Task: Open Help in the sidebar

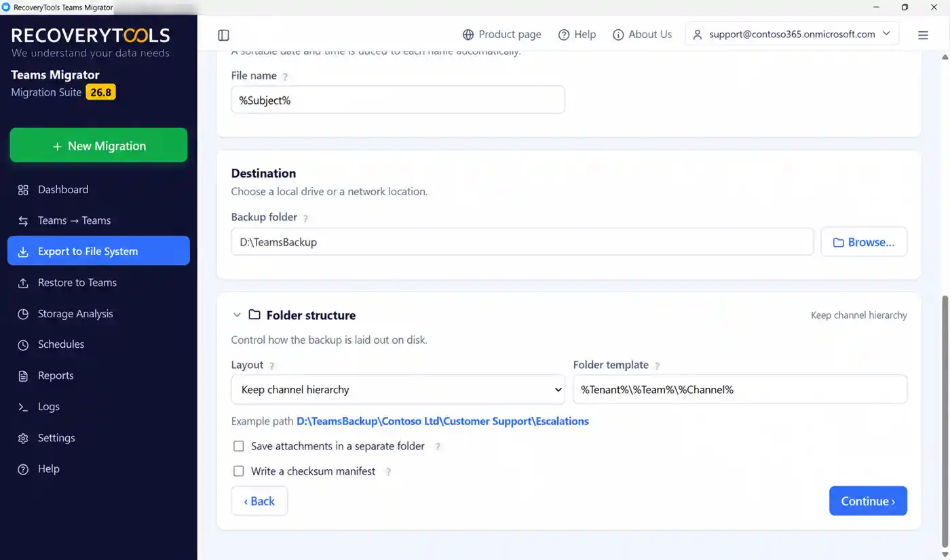Action: (x=98, y=469)
